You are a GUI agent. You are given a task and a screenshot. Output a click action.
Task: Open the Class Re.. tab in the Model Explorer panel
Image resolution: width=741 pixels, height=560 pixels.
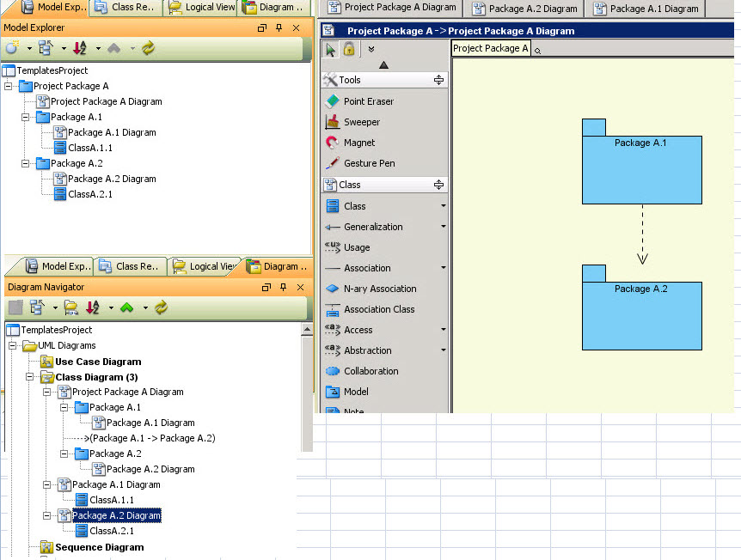(126, 8)
